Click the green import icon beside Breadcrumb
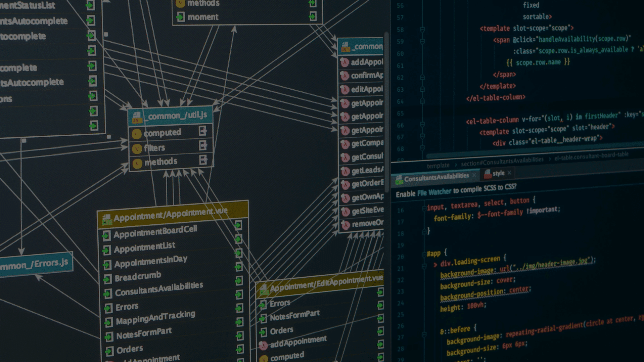Image resolution: width=644 pixels, height=362 pixels. pyautogui.click(x=107, y=279)
